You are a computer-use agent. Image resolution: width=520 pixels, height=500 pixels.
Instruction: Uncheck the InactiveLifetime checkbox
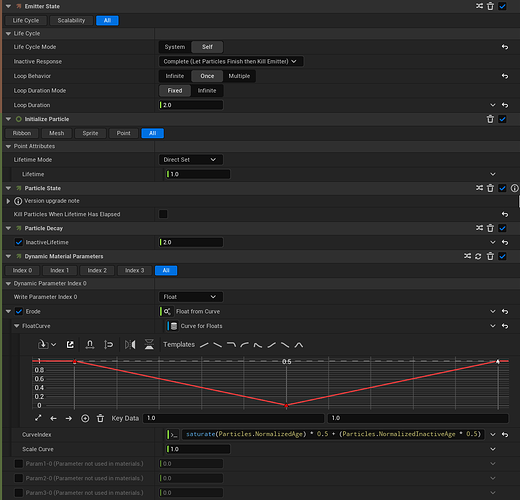[19, 242]
